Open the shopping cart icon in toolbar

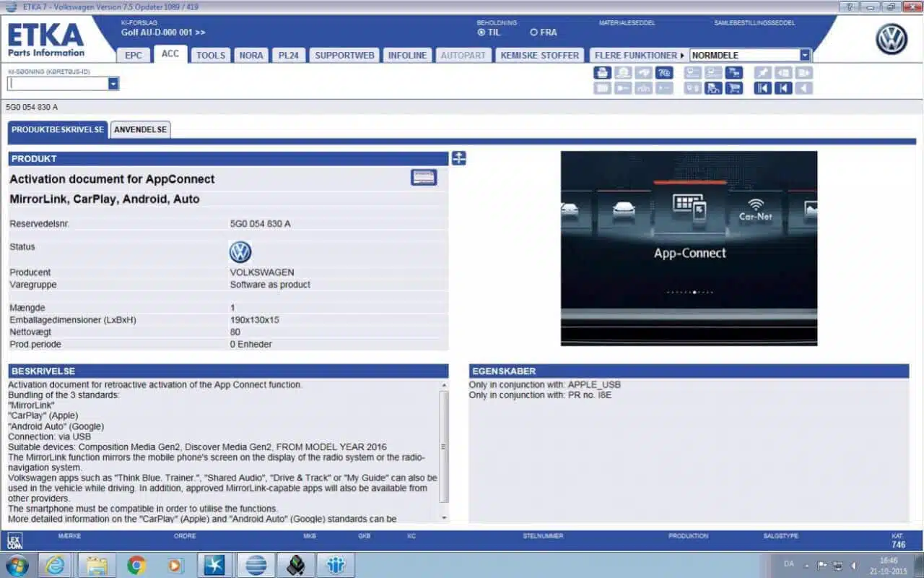734,88
